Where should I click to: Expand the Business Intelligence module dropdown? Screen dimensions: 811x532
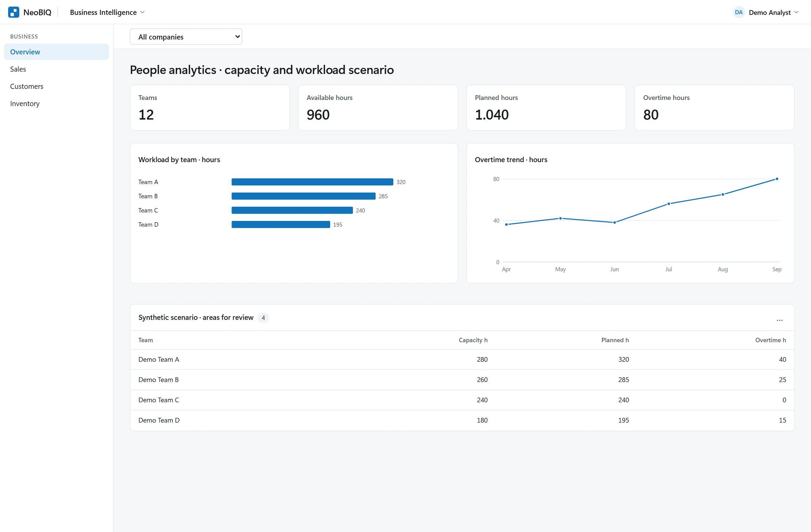click(107, 12)
